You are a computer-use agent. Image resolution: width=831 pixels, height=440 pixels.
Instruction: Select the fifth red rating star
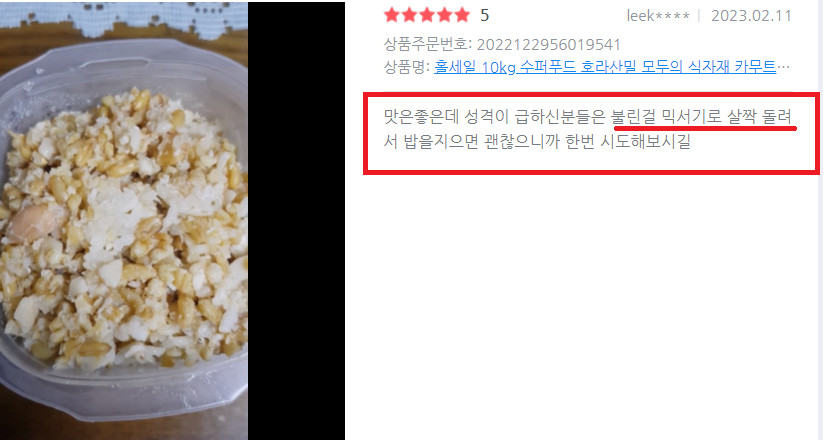[462, 15]
